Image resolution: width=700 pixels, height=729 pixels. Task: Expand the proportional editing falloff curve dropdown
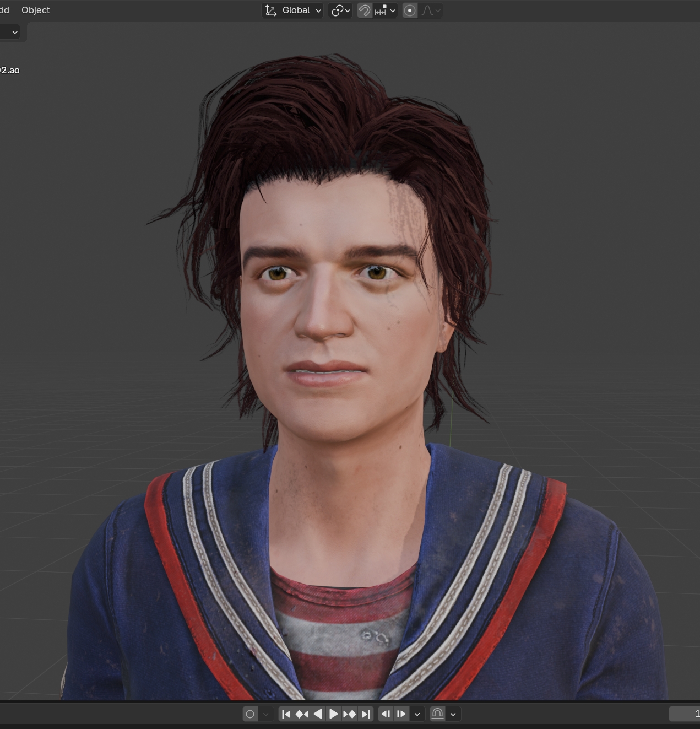point(431,10)
